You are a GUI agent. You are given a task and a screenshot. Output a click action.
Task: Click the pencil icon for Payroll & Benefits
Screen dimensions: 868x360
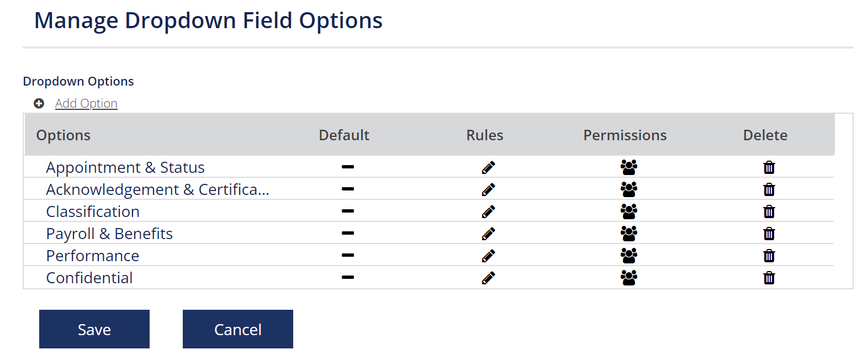coord(488,234)
